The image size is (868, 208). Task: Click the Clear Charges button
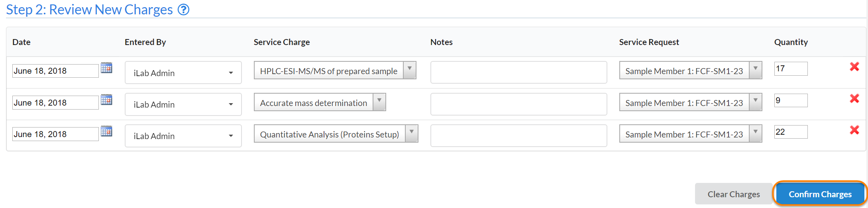click(733, 194)
